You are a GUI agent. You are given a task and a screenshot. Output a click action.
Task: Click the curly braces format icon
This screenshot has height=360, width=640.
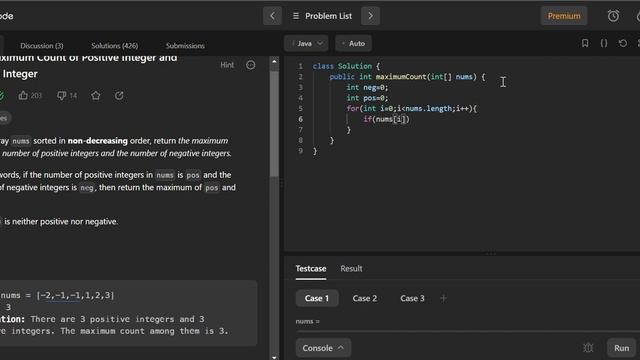[x=604, y=43]
